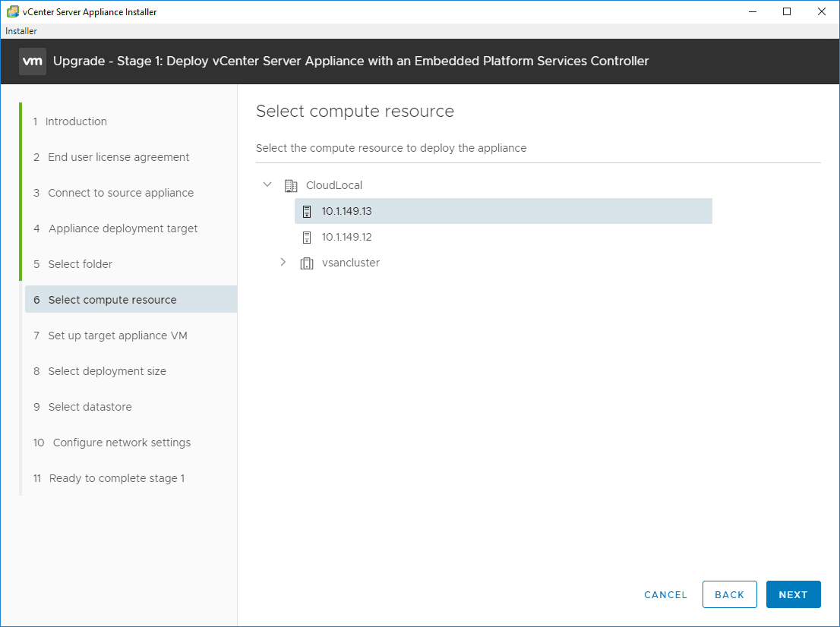Open step 2 End user license agreement
Viewport: 840px width, 627px height.
118,157
